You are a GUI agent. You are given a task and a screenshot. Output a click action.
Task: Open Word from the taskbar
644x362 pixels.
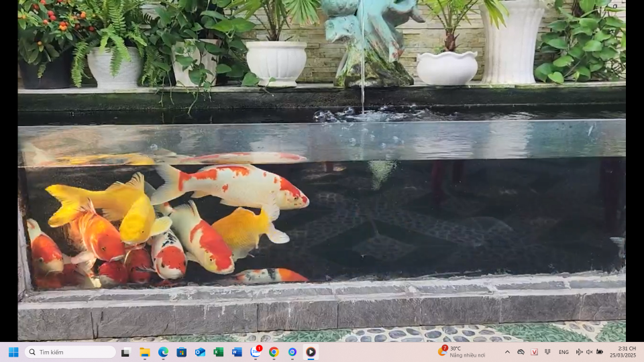(237, 352)
